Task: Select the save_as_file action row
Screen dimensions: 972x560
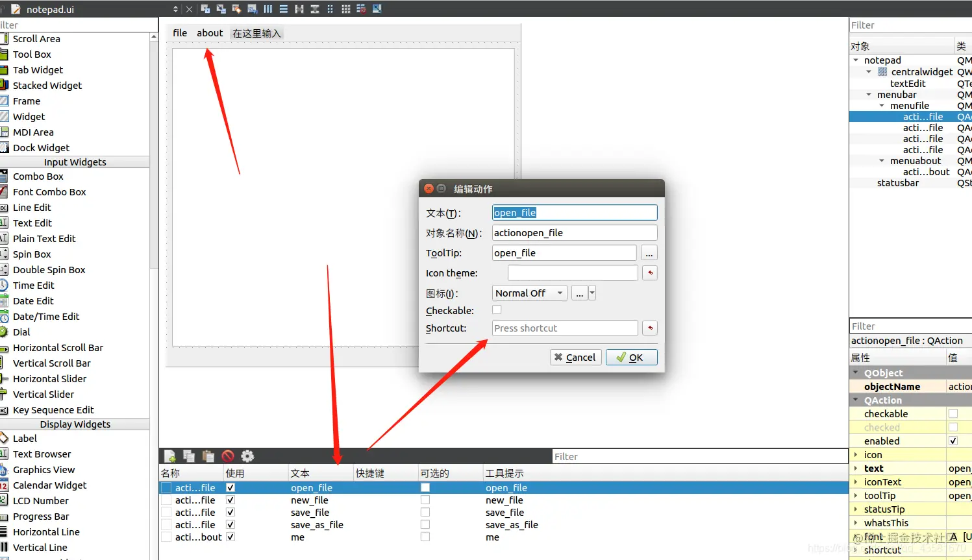Action: tap(504, 525)
